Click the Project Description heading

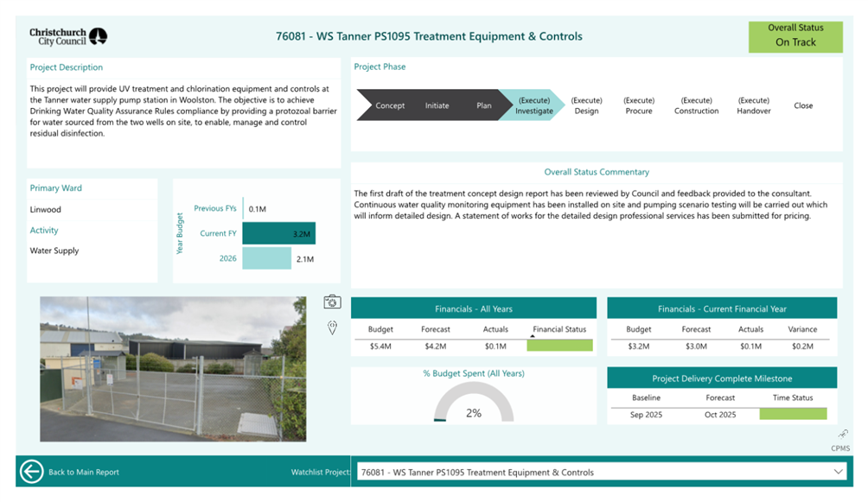(66, 67)
